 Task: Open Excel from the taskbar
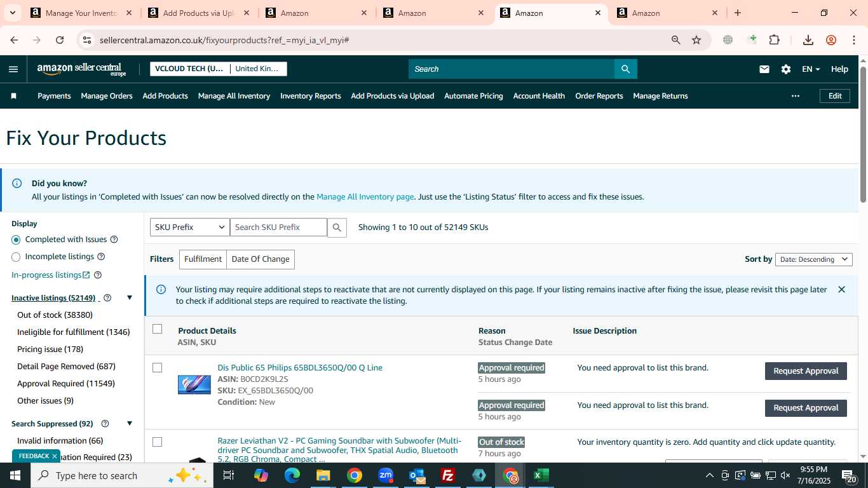pyautogui.click(x=541, y=475)
